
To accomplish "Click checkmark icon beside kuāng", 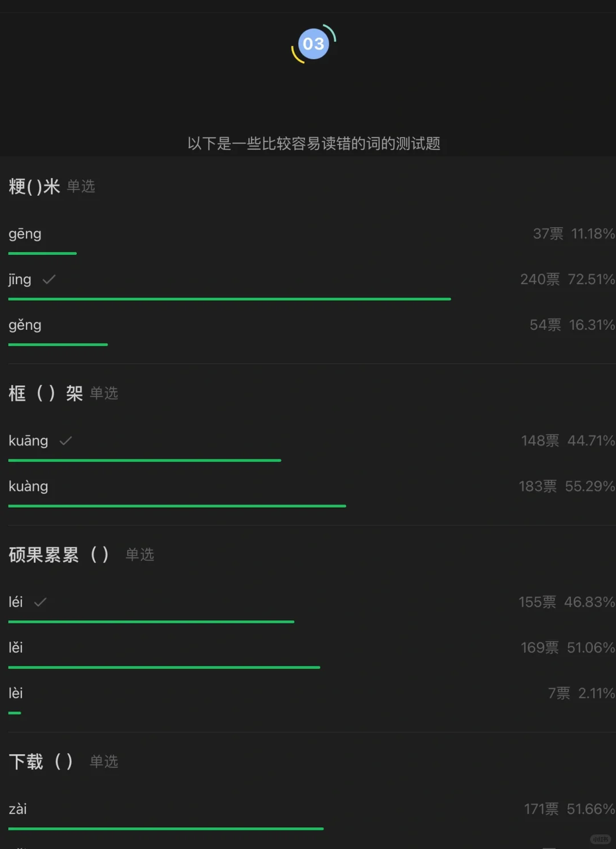I will (66, 440).
